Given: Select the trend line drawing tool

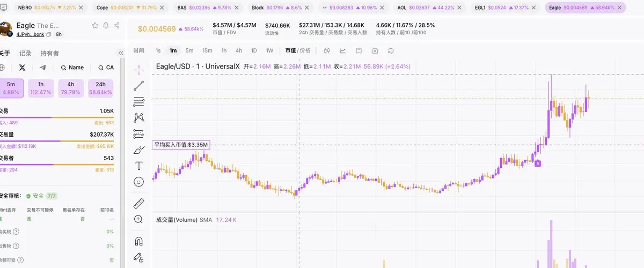Looking at the screenshot, I should (x=139, y=85).
